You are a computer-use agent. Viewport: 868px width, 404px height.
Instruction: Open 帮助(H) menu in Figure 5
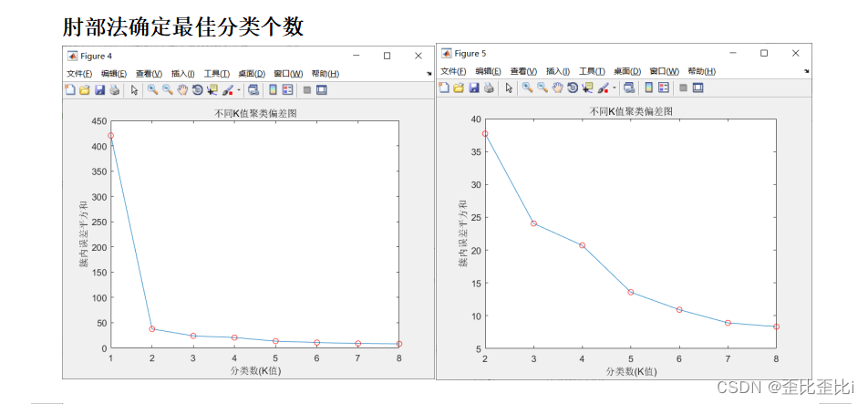point(701,71)
